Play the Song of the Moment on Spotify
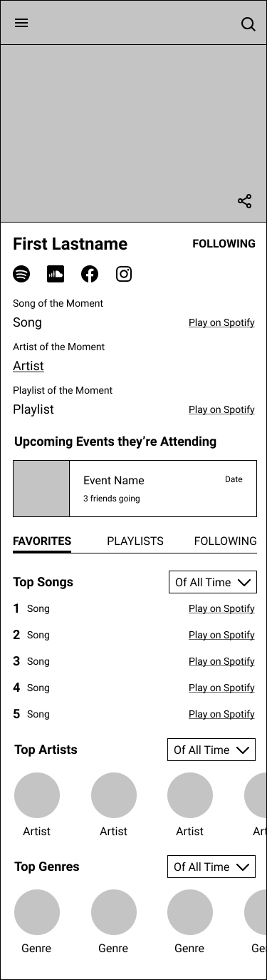267x980 pixels. point(221,323)
